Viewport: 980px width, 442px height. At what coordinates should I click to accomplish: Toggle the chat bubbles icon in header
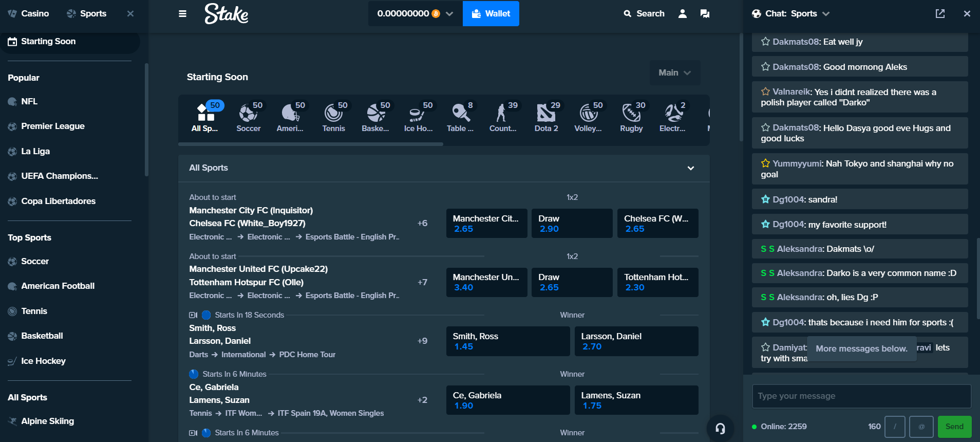[705, 14]
